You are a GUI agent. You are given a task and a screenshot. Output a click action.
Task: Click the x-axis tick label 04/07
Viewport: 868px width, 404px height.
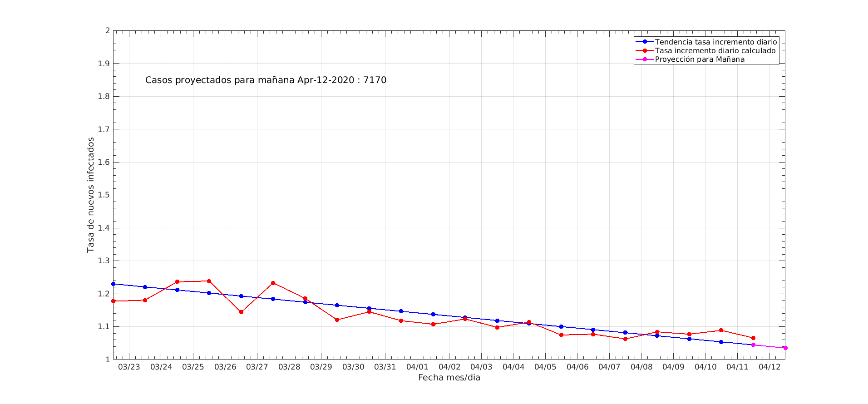click(609, 367)
